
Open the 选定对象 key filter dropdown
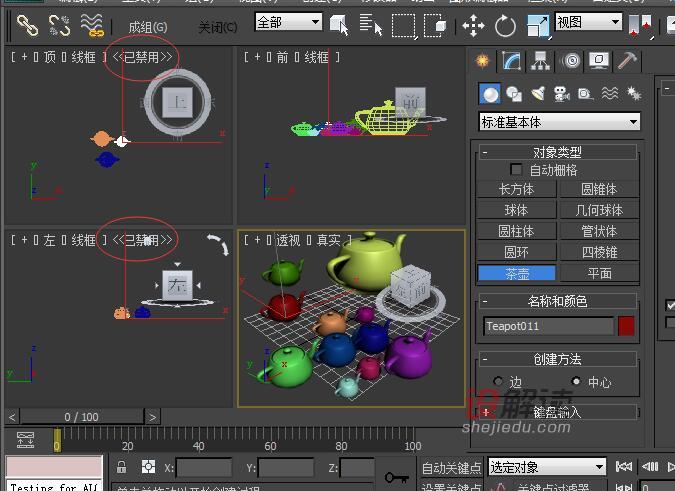point(547,467)
